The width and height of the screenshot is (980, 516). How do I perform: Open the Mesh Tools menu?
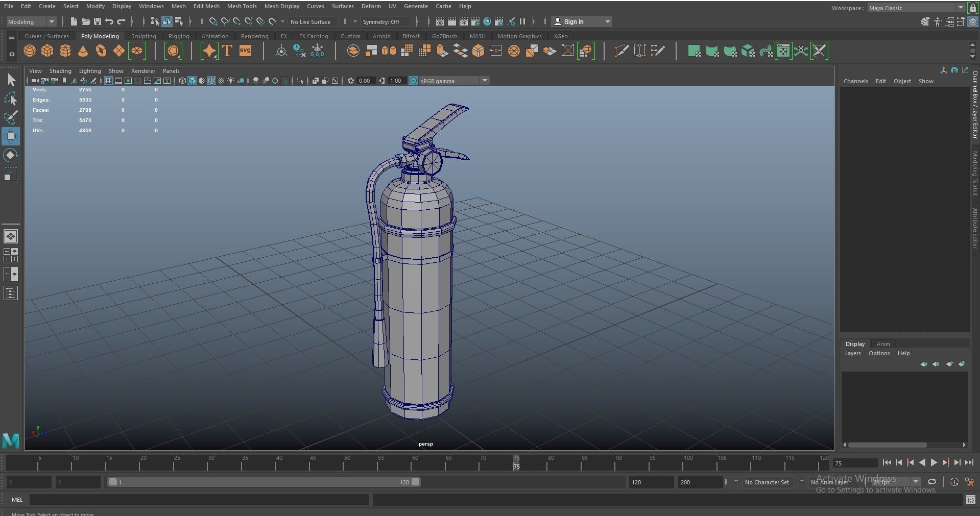pos(242,6)
